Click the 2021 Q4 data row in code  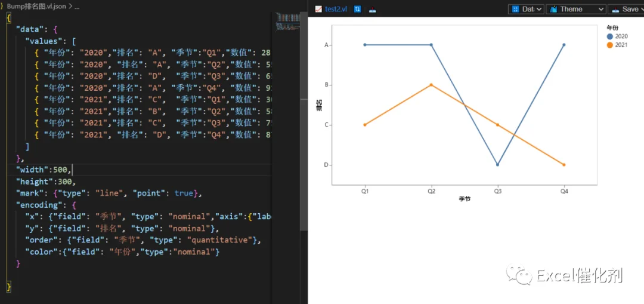tap(153, 134)
